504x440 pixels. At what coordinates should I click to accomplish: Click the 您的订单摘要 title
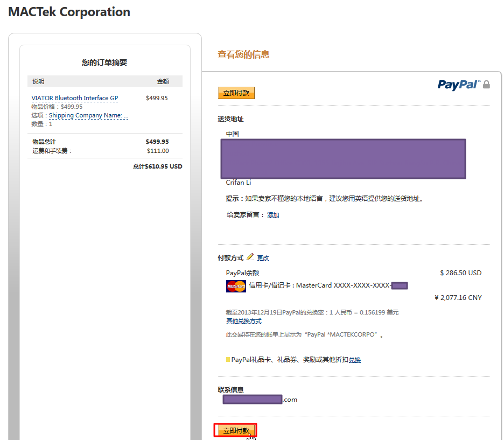(x=104, y=62)
